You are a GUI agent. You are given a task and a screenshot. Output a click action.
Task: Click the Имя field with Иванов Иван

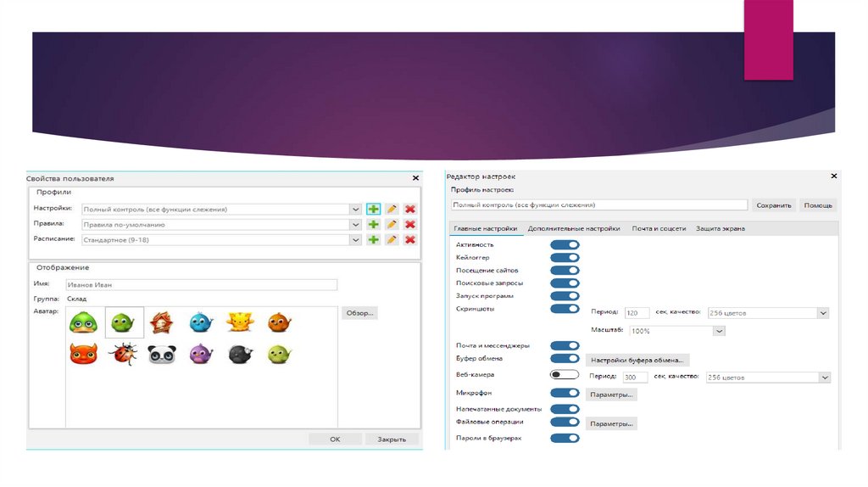(x=202, y=285)
